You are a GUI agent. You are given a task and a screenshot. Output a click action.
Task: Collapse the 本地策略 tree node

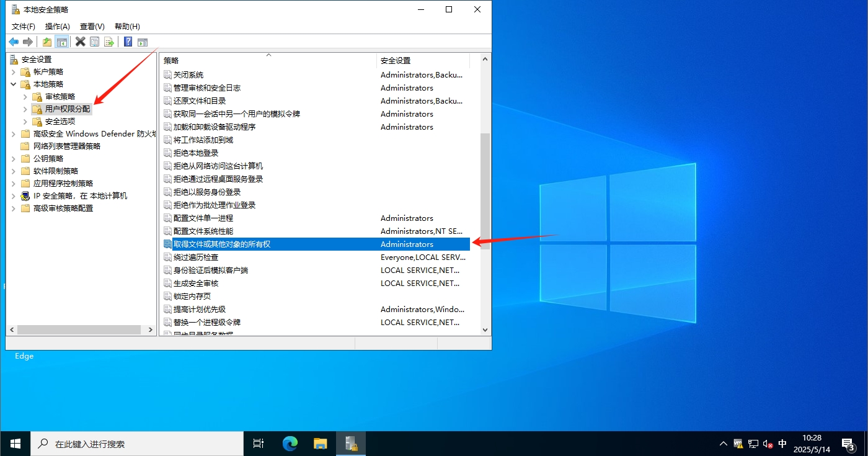14,84
